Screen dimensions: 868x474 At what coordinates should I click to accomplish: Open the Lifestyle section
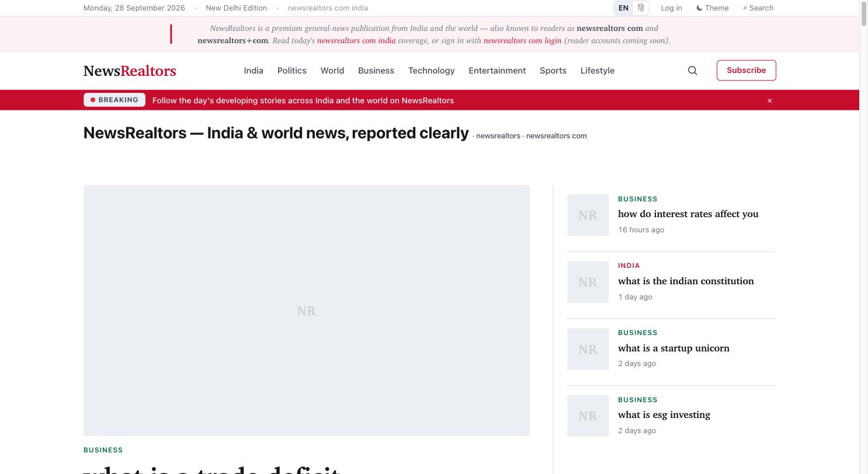click(x=598, y=71)
